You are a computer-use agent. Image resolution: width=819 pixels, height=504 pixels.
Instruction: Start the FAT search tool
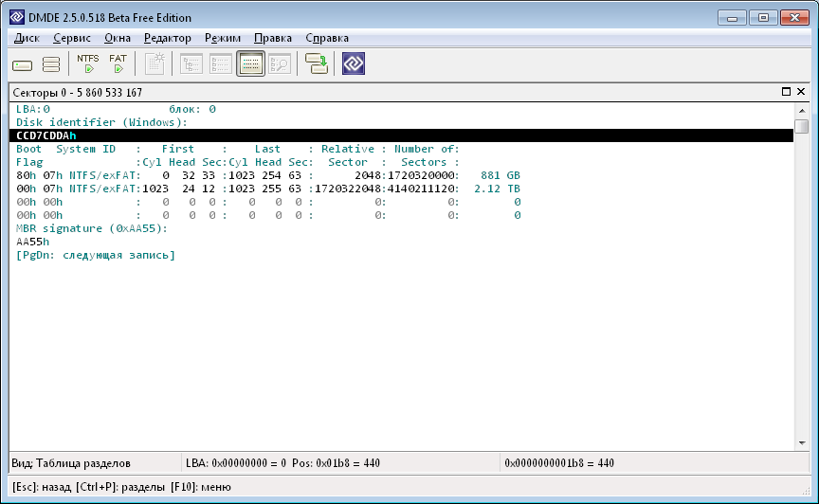pyautogui.click(x=118, y=63)
